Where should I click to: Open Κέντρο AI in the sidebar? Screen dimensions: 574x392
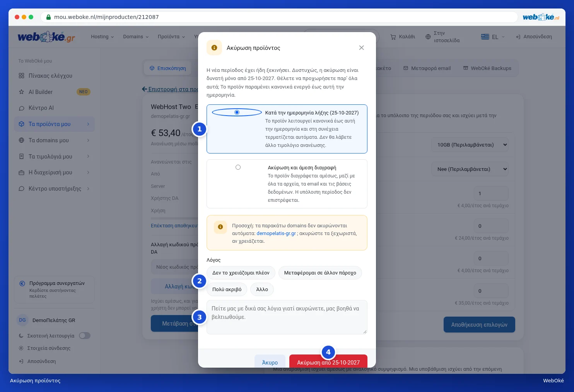[41, 108]
